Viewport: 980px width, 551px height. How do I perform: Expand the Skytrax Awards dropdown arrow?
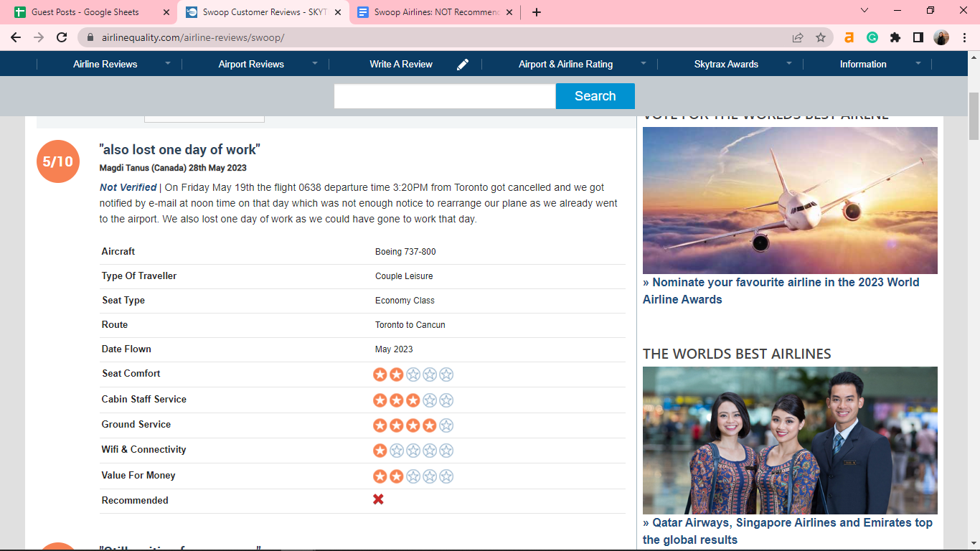[x=789, y=63]
